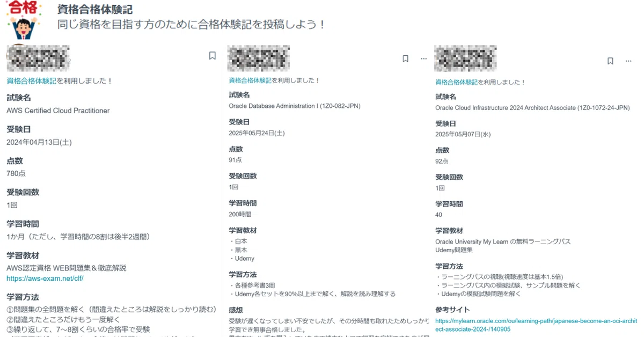Click the 白本 study material entry

(x=238, y=241)
